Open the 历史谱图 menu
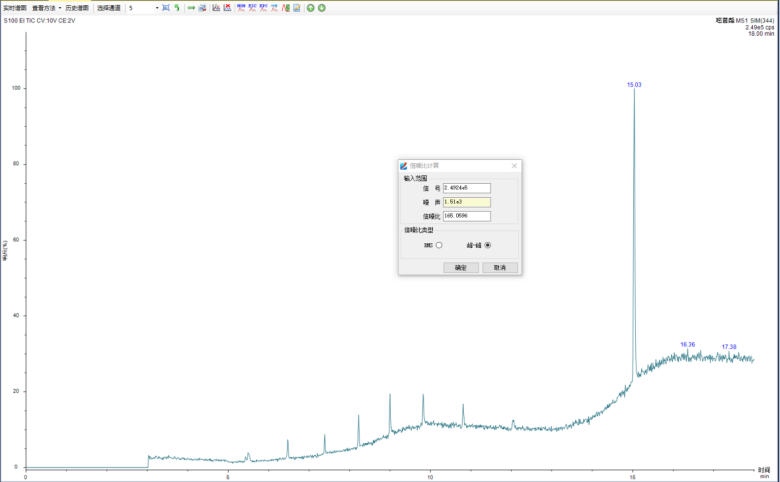Image resolution: width=780 pixels, height=482 pixels. point(77,7)
